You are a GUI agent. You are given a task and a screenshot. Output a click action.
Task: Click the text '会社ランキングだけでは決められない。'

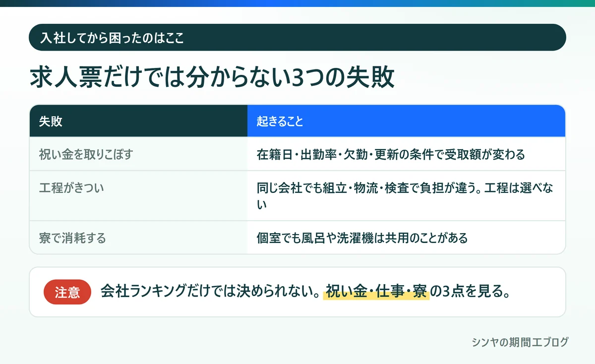[210, 292]
